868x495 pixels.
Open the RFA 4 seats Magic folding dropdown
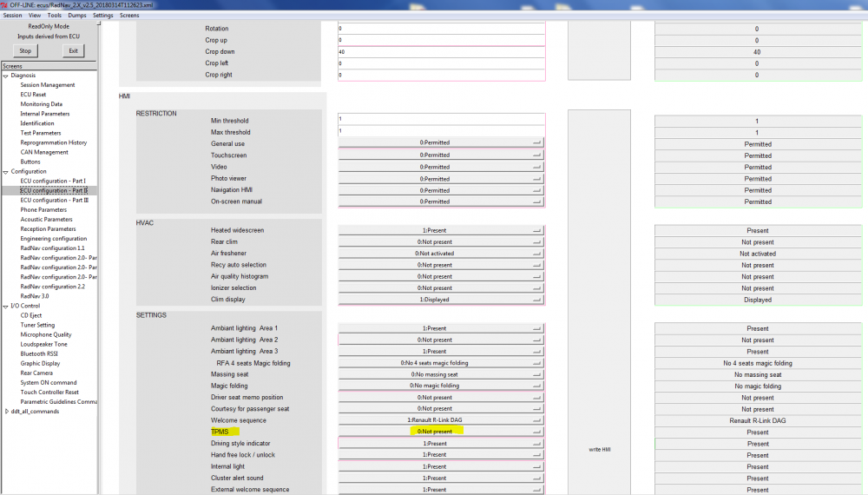point(441,363)
